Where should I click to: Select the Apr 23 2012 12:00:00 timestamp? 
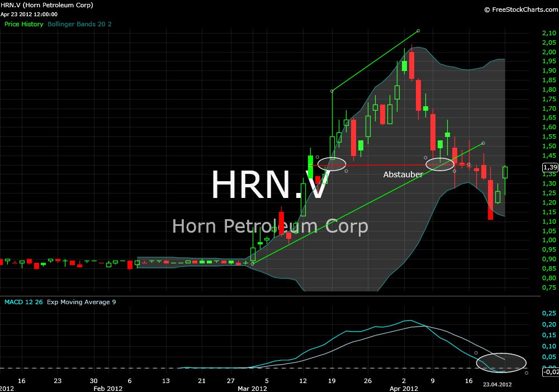click(29, 15)
